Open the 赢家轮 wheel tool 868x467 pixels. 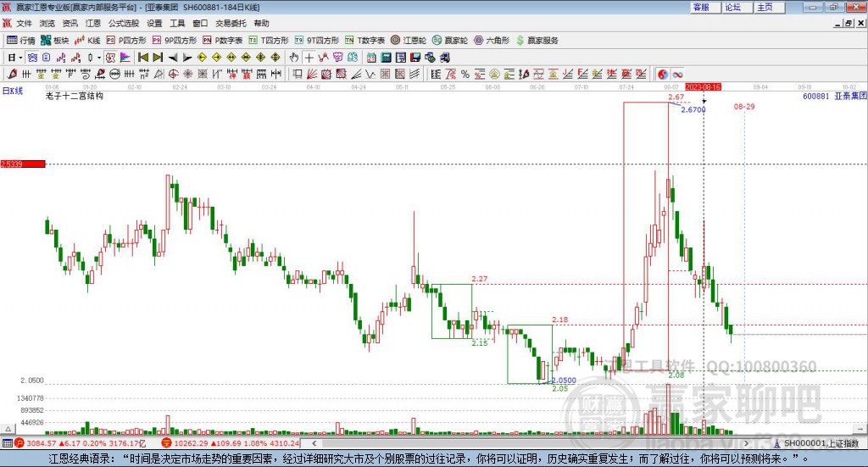pos(450,41)
